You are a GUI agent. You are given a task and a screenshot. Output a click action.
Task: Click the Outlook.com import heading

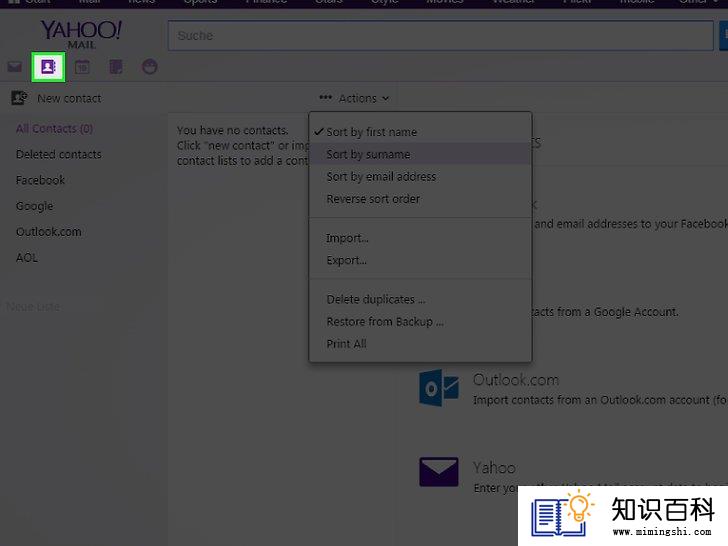pos(516,380)
